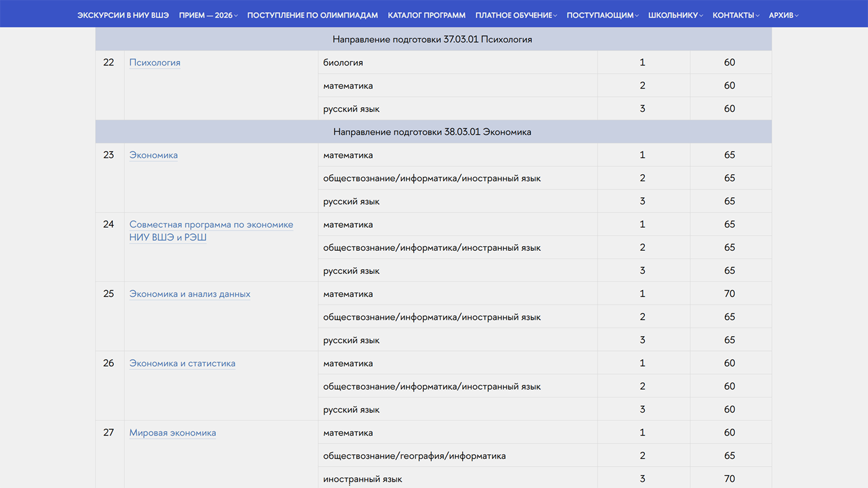
Task: Open the Мировая экономика program link
Action: (172, 433)
